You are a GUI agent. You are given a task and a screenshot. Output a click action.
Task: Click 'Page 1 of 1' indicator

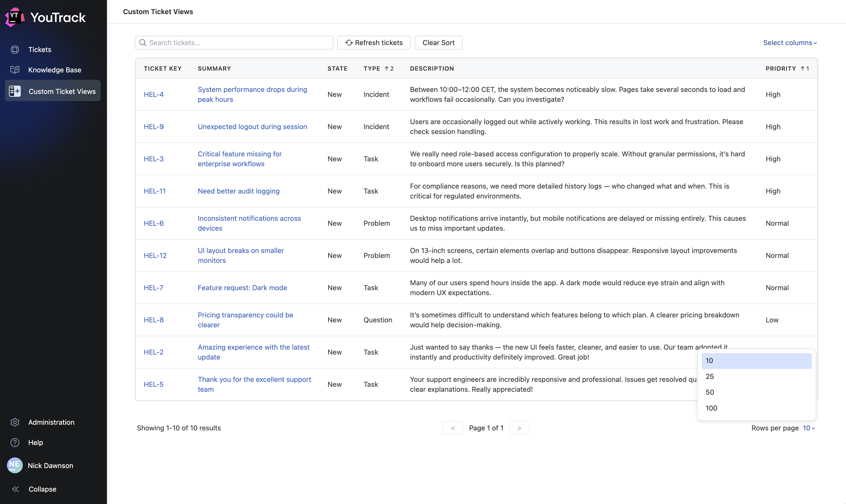(x=486, y=428)
